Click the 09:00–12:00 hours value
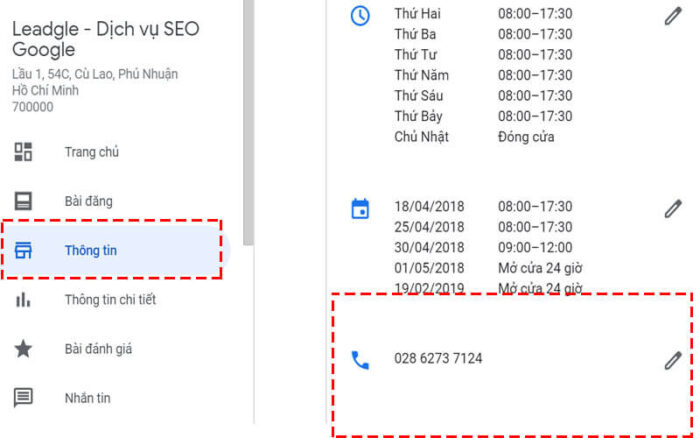 (535, 247)
